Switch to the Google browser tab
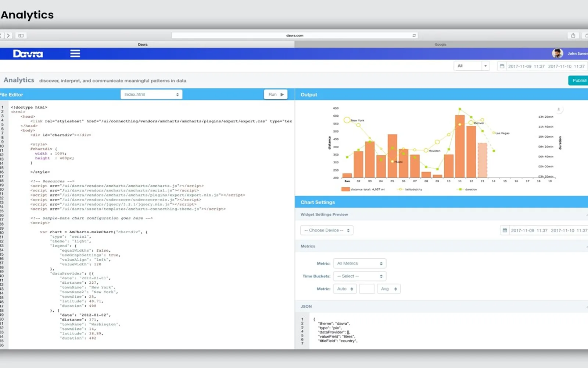 pyautogui.click(x=440, y=45)
